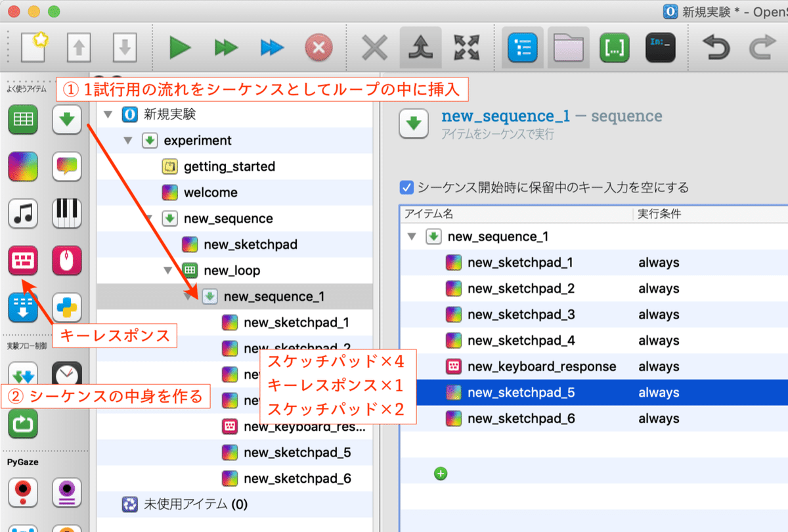
Task: Click the grey X close-tabs toolbar icon
Action: (375, 47)
